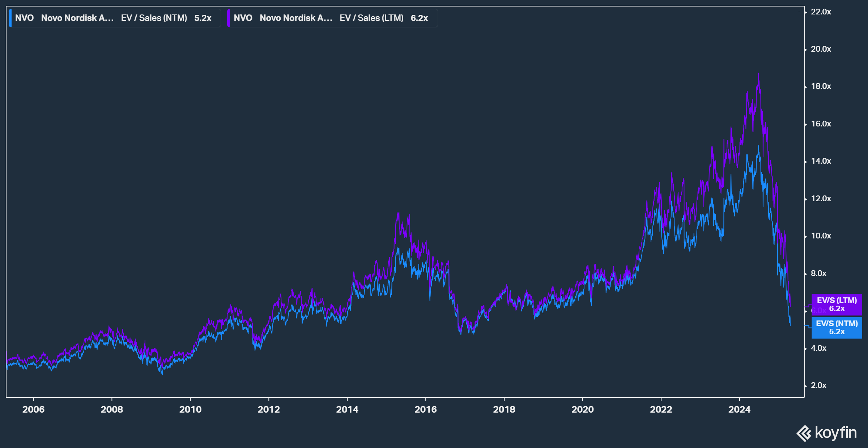Click the 4.0x y-axis label
The image size is (868, 448).
[819, 348]
